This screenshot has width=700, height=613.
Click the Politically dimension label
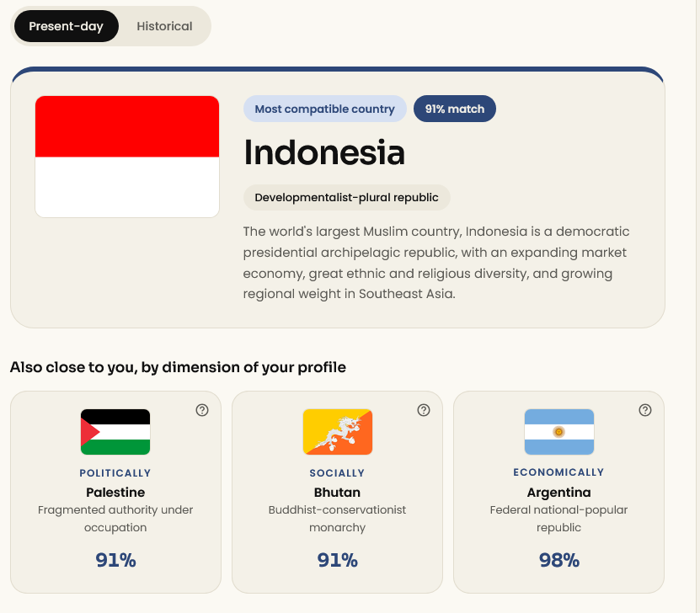point(115,473)
